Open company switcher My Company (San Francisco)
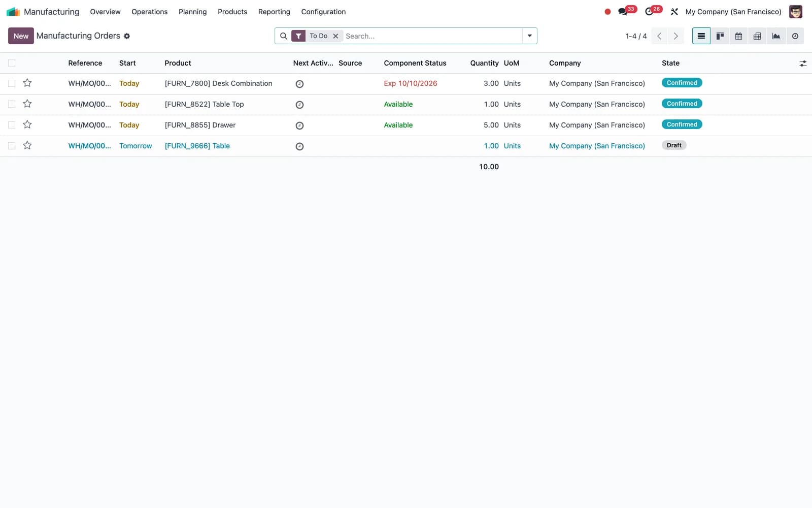 pos(733,12)
